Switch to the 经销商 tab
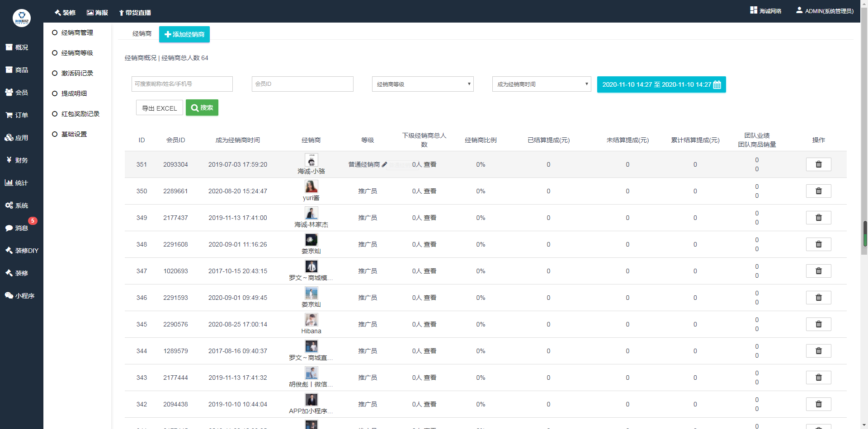Viewport: 868px width, 429px height. click(142, 34)
